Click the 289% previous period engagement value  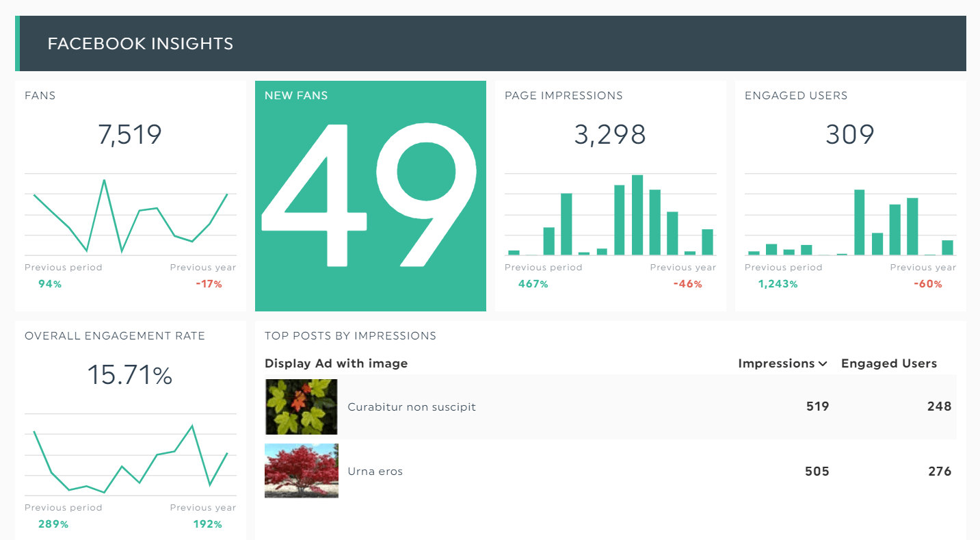click(53, 524)
